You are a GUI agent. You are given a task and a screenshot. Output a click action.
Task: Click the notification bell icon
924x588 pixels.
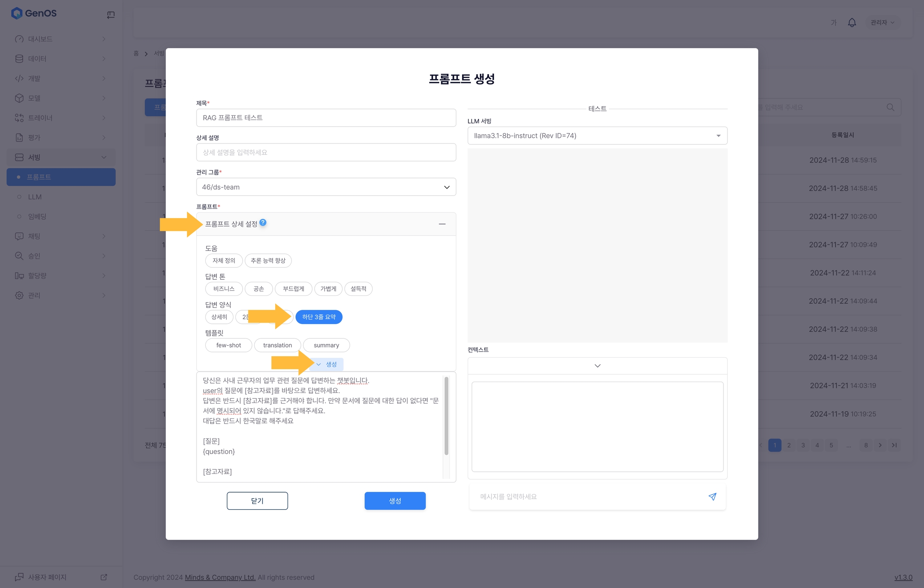pos(852,22)
